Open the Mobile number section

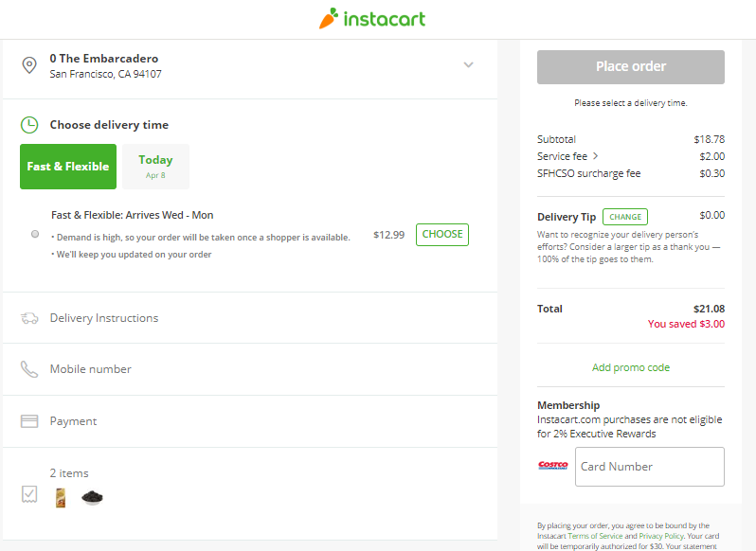tap(250, 369)
